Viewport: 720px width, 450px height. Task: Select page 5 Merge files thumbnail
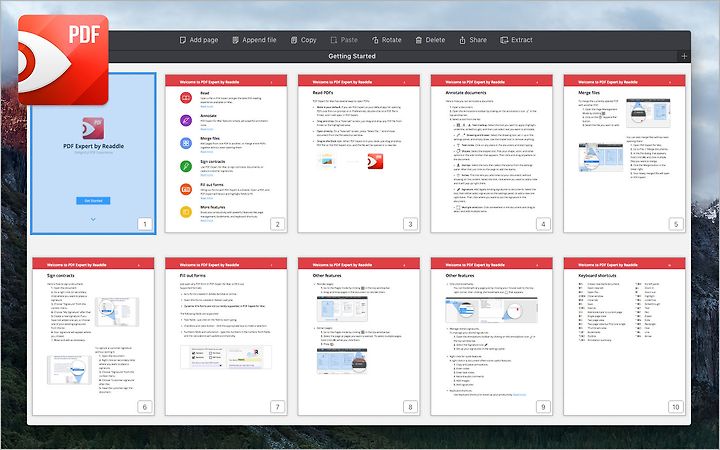pos(624,153)
